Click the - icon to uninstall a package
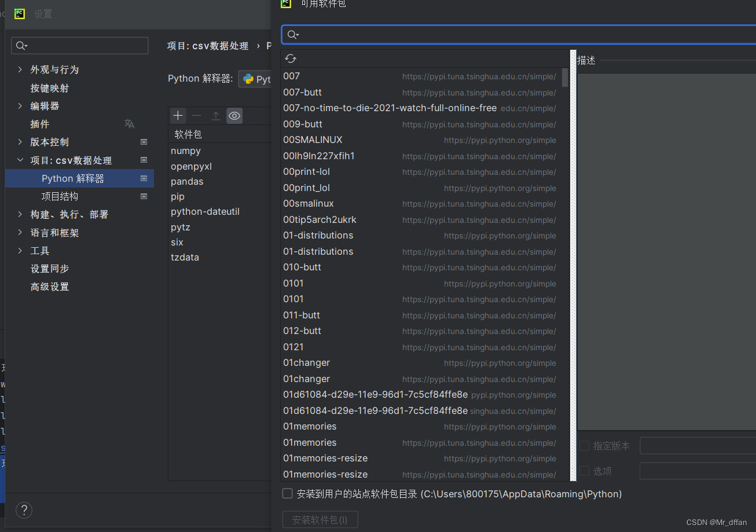 [196, 115]
